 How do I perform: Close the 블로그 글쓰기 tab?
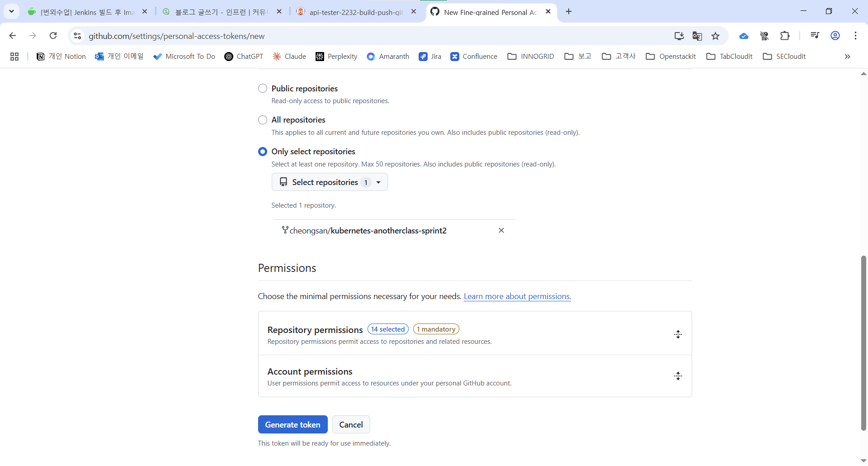[x=279, y=12]
